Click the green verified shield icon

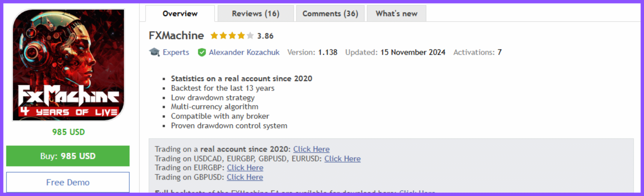[x=202, y=52]
